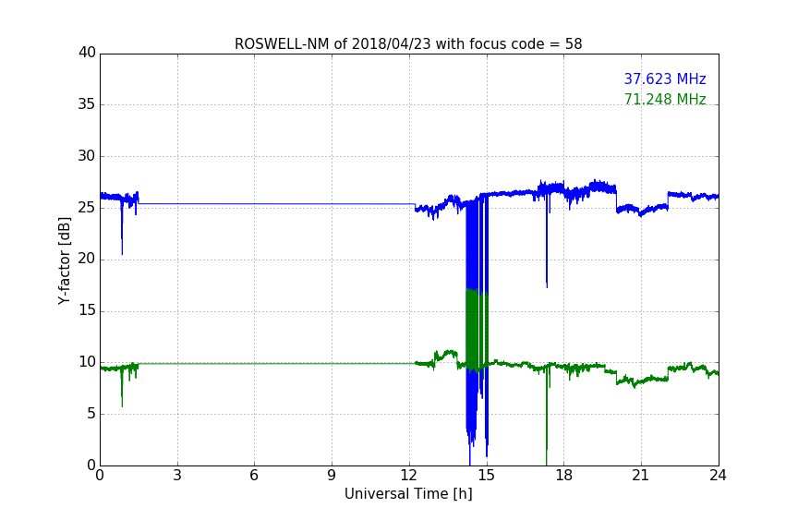Screen dimensions: 798x532
Task: Click the y-axis tick label '35'
Action: pos(87,104)
